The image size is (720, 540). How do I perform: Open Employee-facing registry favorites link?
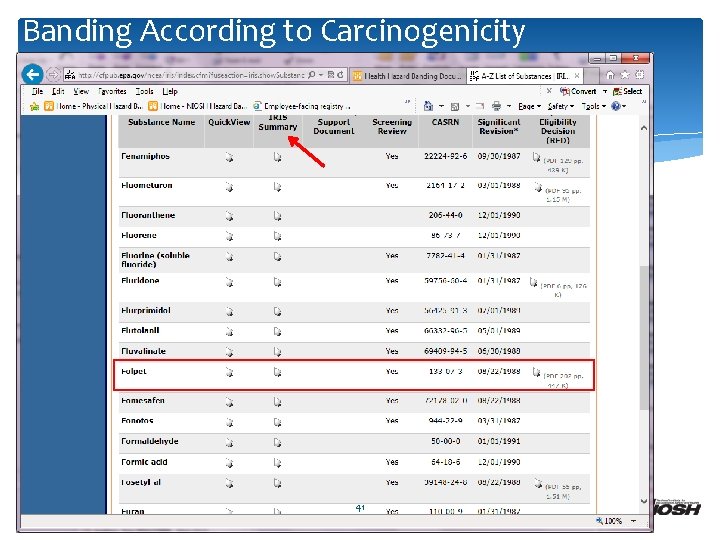[x=302, y=106]
